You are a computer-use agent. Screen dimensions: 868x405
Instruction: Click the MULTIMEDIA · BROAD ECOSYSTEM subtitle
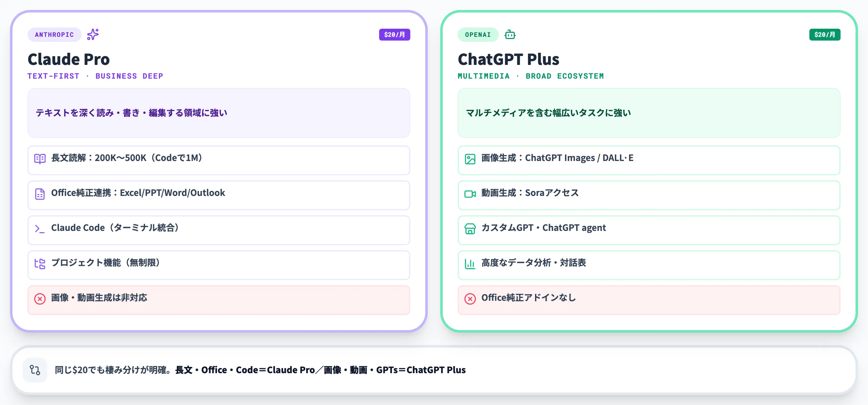coord(531,76)
